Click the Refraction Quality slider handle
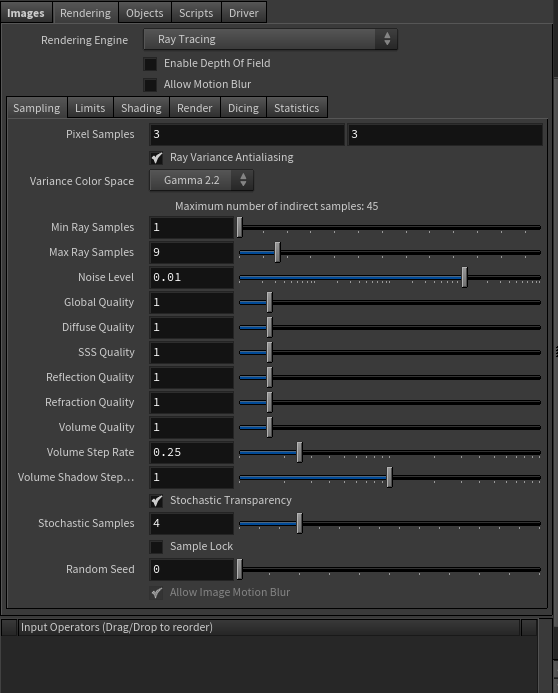Image resolution: width=558 pixels, height=693 pixels. coord(270,402)
